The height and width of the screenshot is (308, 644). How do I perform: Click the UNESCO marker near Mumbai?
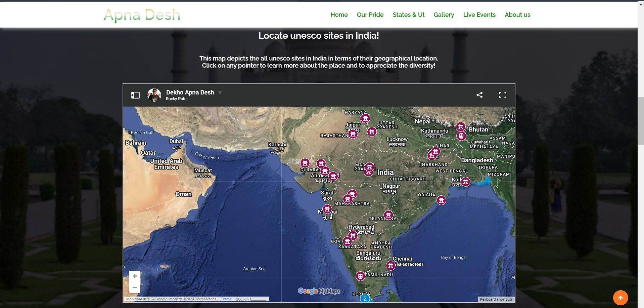327,209
